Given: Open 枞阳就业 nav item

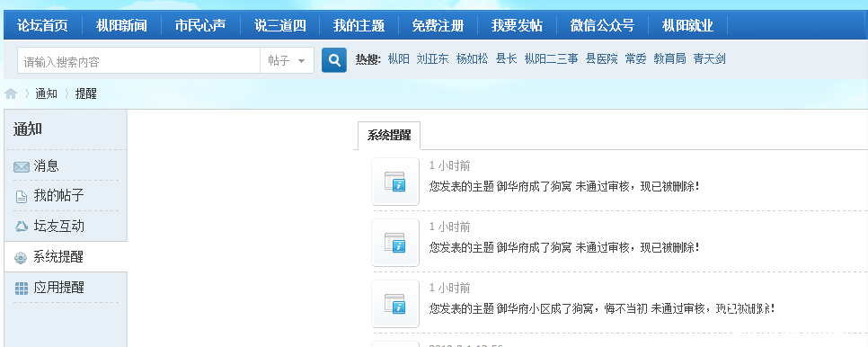Looking at the screenshot, I should click(687, 25).
